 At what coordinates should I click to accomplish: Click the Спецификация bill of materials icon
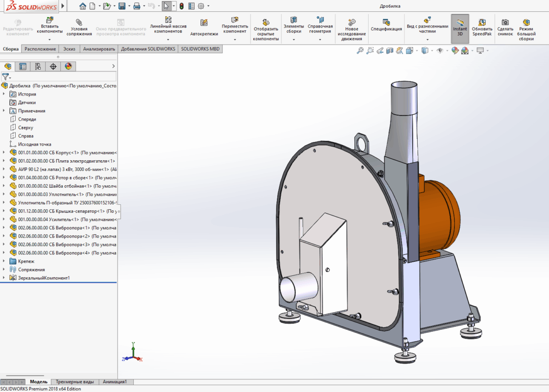tap(386, 23)
